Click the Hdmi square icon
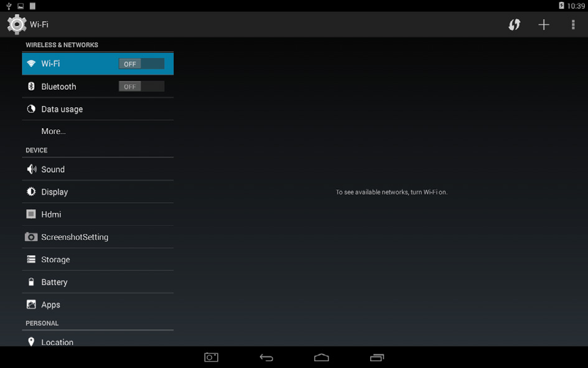588x368 pixels. click(x=31, y=214)
